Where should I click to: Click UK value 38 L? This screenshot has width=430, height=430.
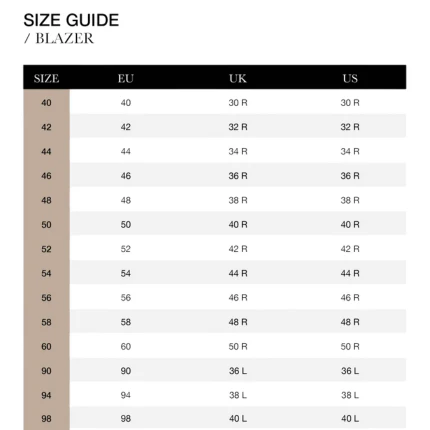click(238, 395)
